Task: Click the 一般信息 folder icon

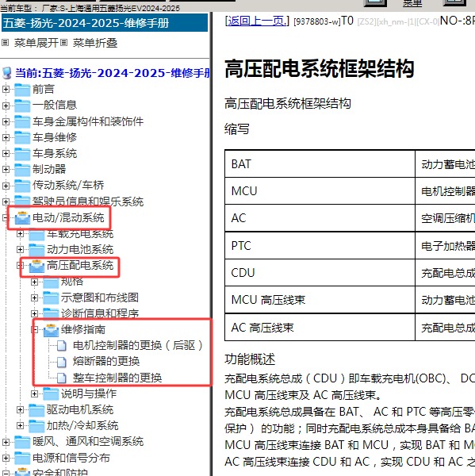Action: point(22,106)
